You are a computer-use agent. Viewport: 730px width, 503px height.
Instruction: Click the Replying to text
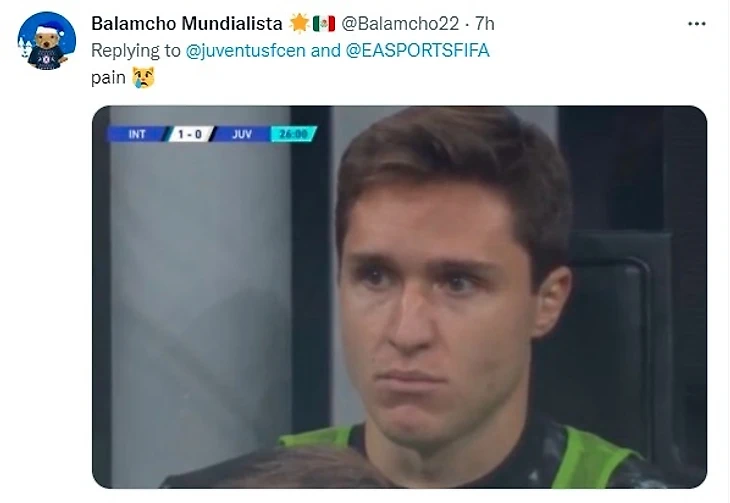pyautogui.click(x=135, y=50)
